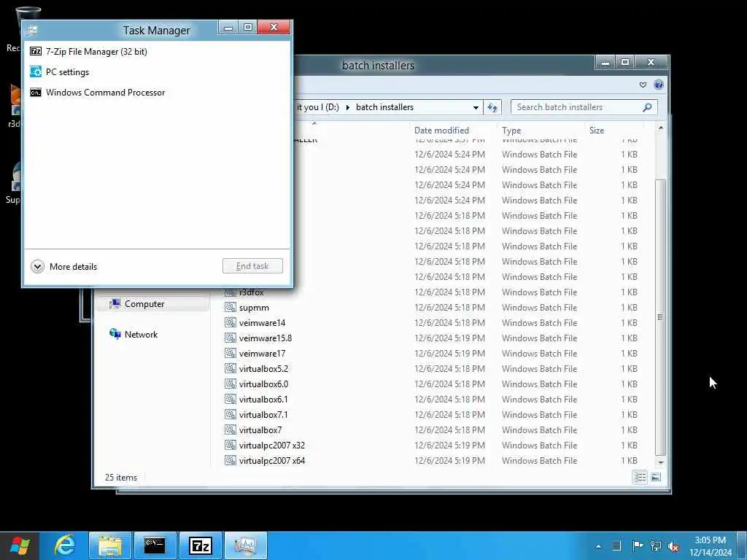
Task: Sort files by Date modified column
Action: pyautogui.click(x=441, y=131)
